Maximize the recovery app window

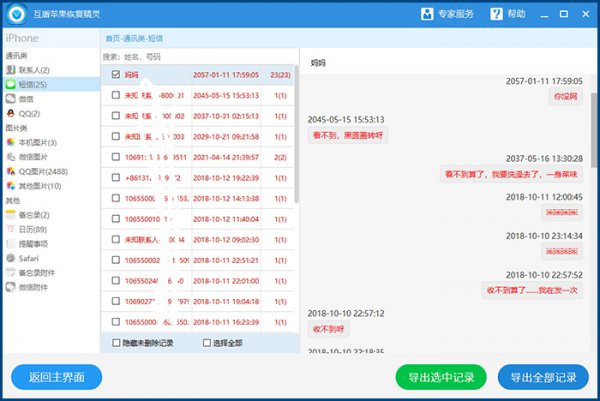coord(564,14)
